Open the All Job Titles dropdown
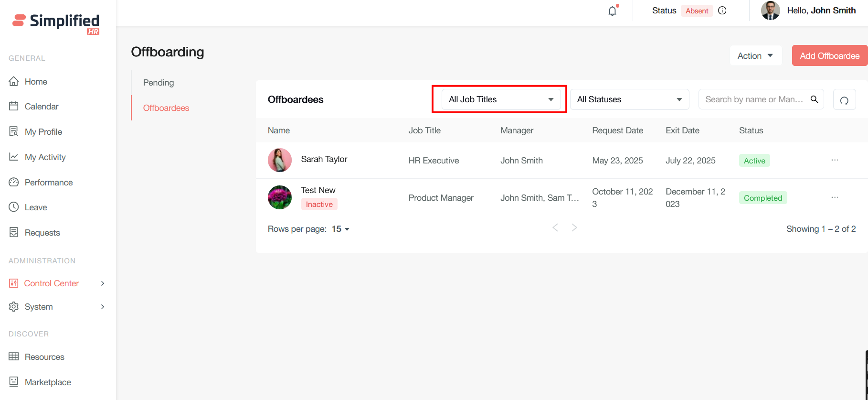 coord(500,99)
